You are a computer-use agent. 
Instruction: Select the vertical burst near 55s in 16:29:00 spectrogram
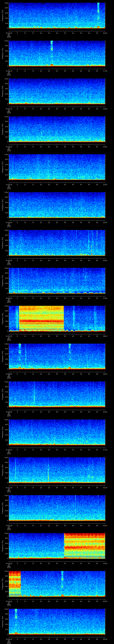(x=98, y=16)
